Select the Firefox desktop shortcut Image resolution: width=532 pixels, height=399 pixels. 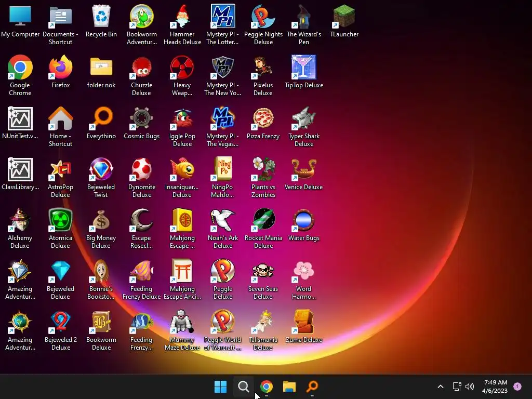coord(60,67)
